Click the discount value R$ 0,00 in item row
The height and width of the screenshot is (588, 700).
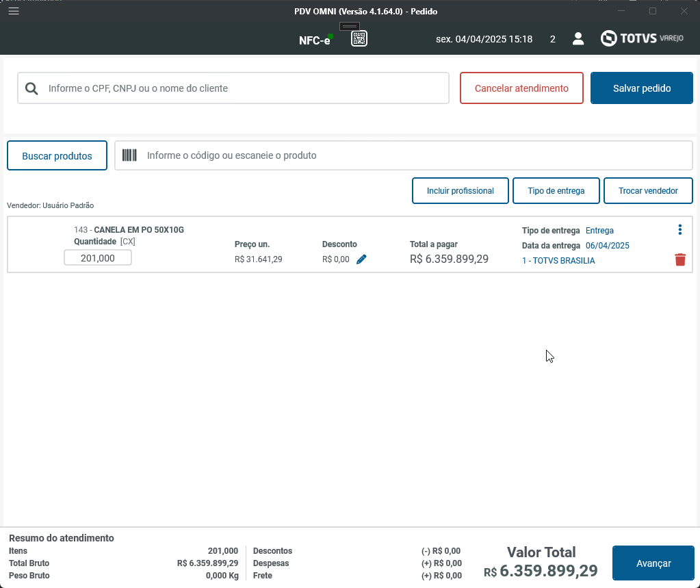(x=336, y=259)
